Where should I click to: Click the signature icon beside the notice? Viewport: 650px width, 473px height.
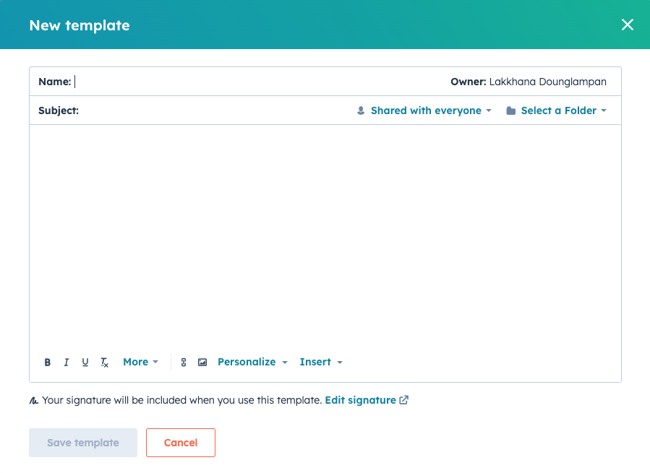pyautogui.click(x=34, y=400)
